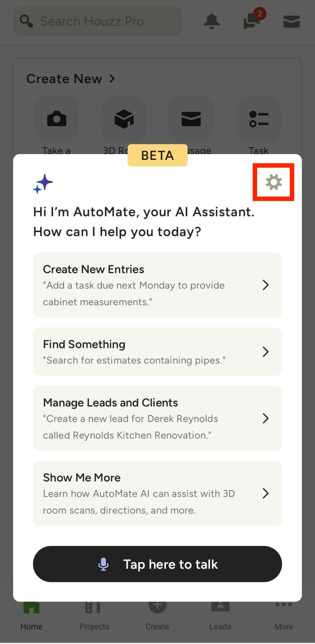Tap the Task list icon
This screenshot has width=315, height=644.
[258, 119]
